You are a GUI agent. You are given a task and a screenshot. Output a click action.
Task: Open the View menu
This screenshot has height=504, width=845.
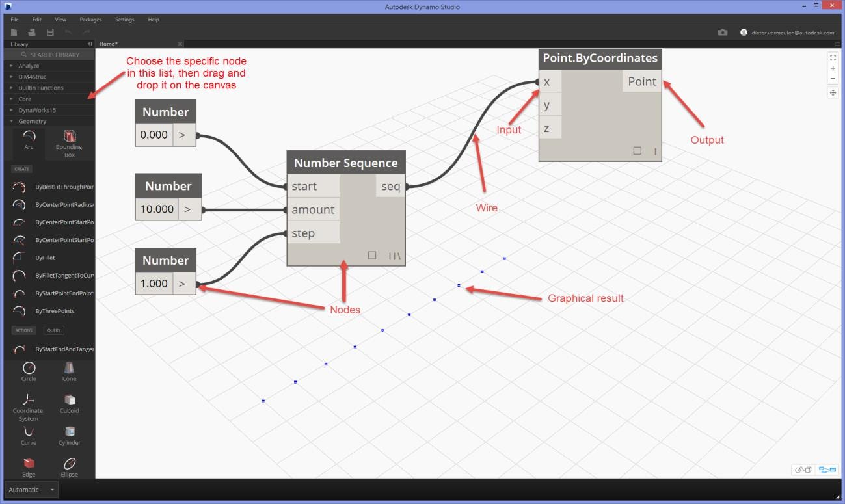[x=60, y=20]
